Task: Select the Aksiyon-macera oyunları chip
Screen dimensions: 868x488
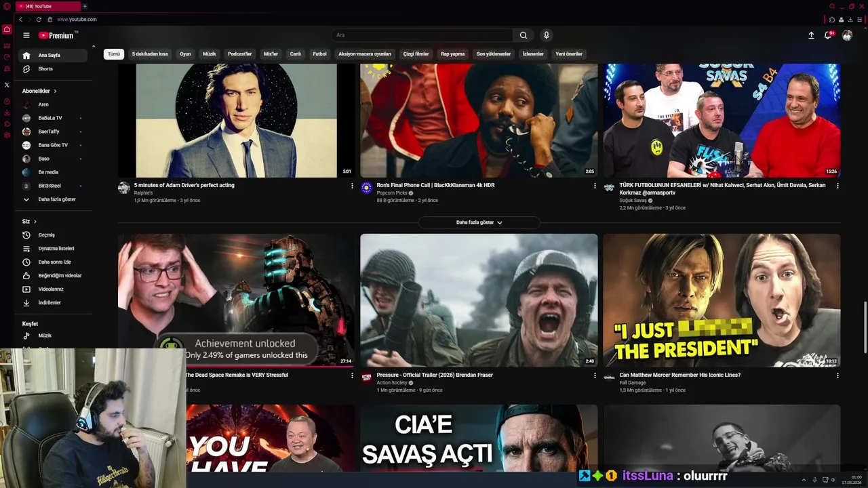Action: 365,54
